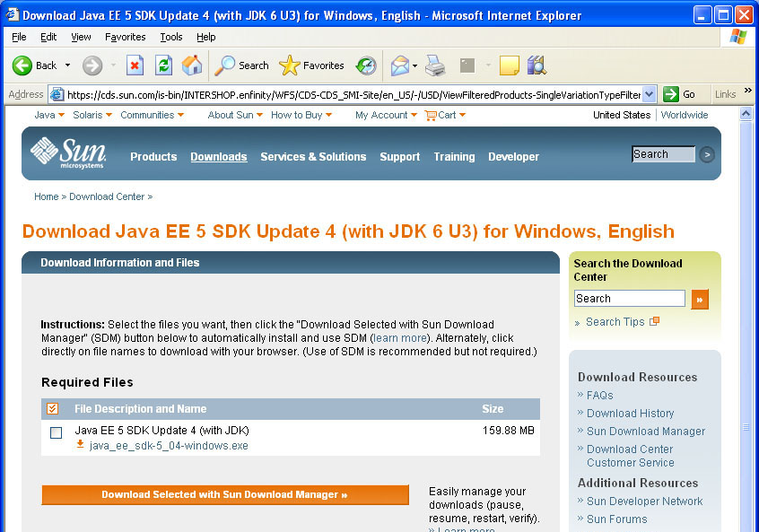The width and height of the screenshot is (759, 532).
Task: Expand the My Account dropdown menu
Action: (414, 115)
